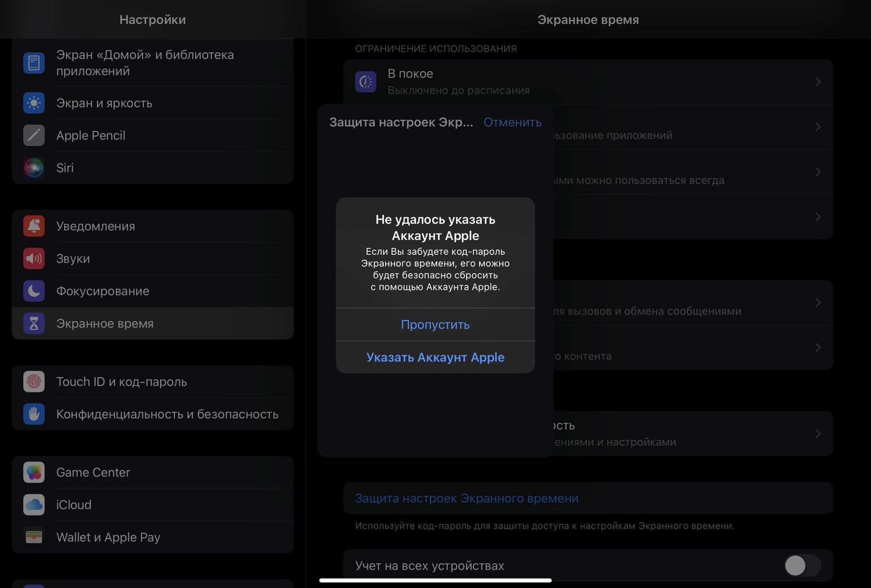Viewport: 871px width, 588px height.
Task: Open chevron of app limits row
Action: (818, 127)
